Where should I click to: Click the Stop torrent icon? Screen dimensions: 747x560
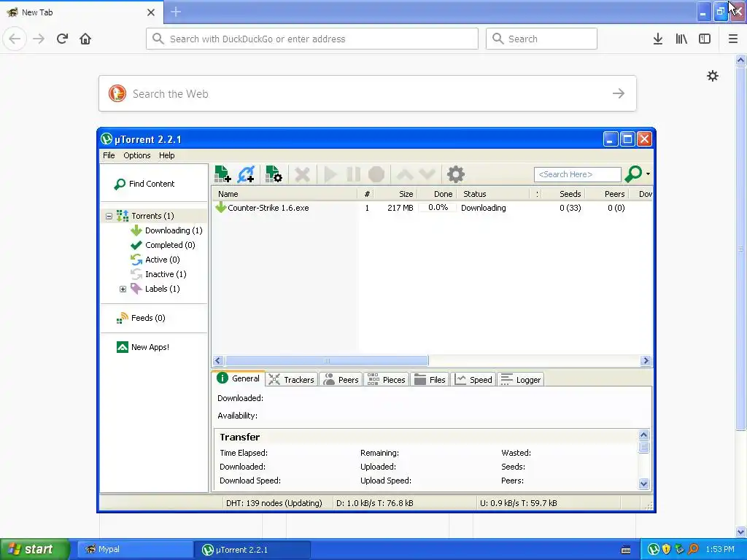(x=376, y=174)
